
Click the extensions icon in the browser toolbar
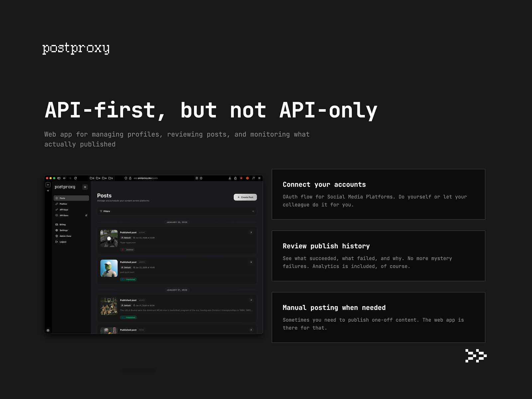(235, 178)
